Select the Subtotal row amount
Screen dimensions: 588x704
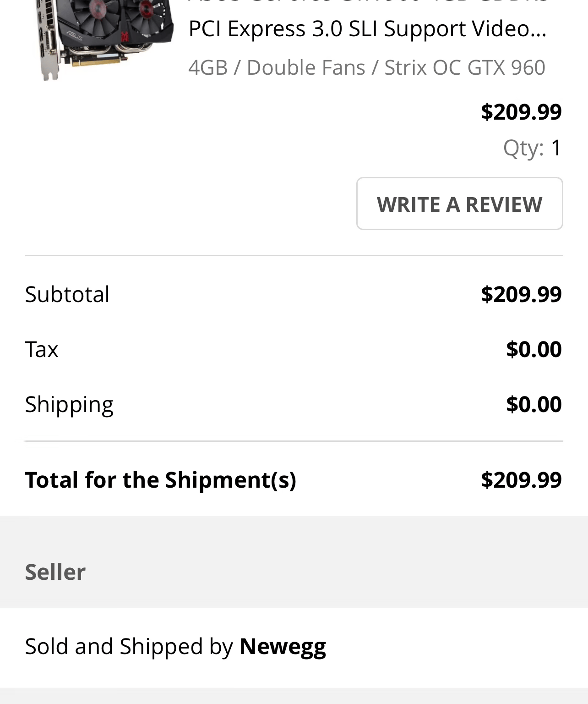tap(521, 294)
